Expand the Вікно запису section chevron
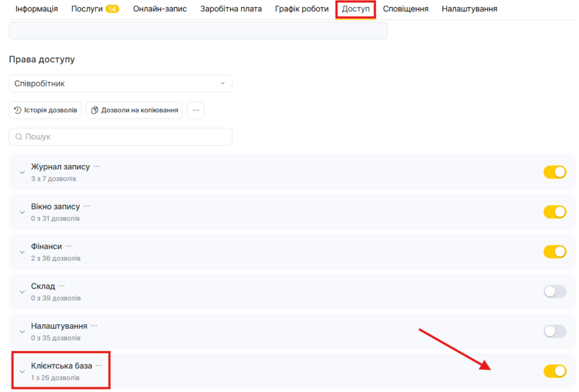This screenshot has width=579, height=392. tap(22, 212)
